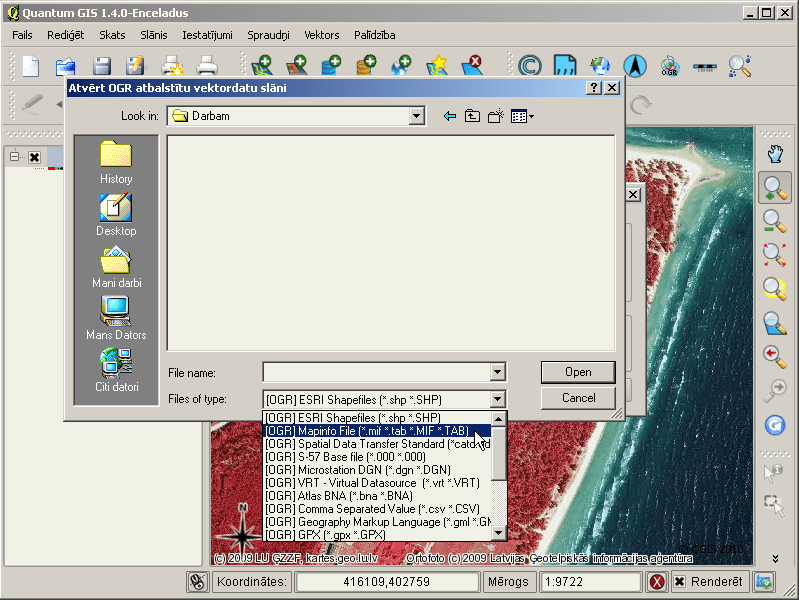Click the Add PostGIS Layer icon

tap(331, 66)
